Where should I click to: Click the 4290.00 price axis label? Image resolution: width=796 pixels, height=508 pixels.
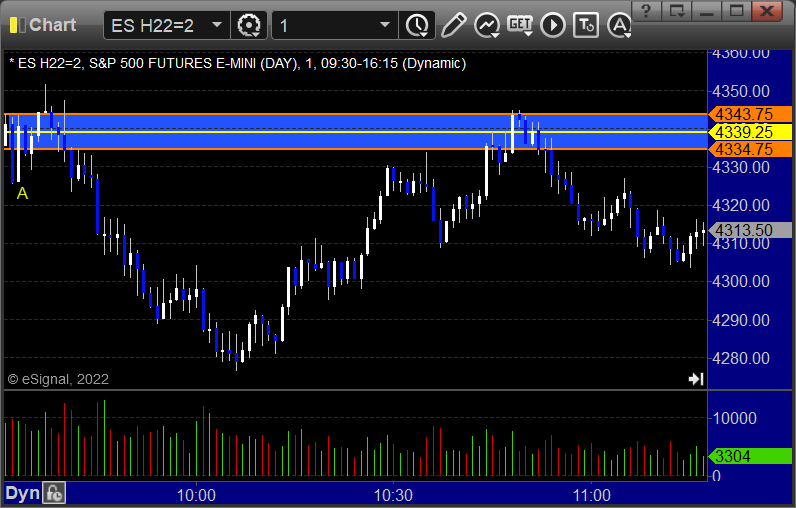tap(741, 320)
